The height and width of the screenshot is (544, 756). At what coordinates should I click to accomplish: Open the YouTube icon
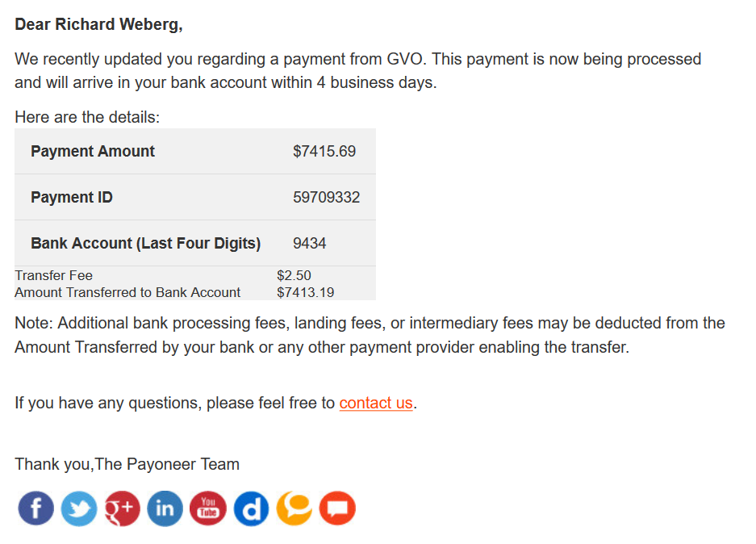208,508
